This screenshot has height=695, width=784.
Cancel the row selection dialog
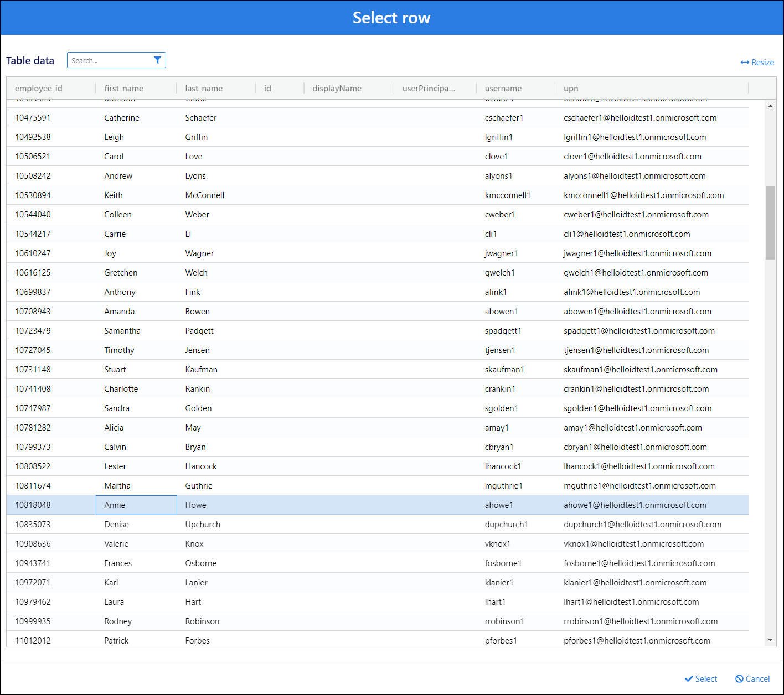click(752, 679)
